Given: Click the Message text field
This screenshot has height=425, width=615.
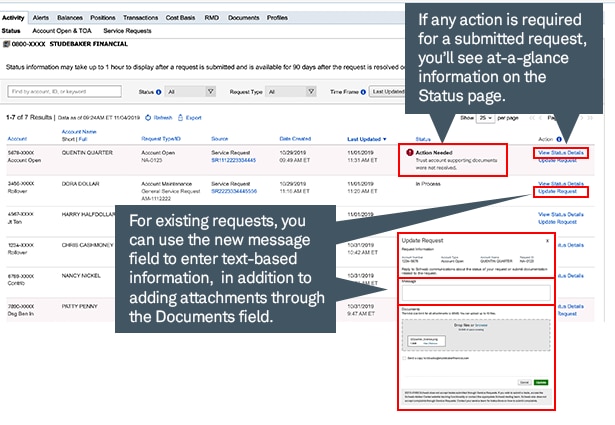Looking at the screenshot, I should 476,292.
